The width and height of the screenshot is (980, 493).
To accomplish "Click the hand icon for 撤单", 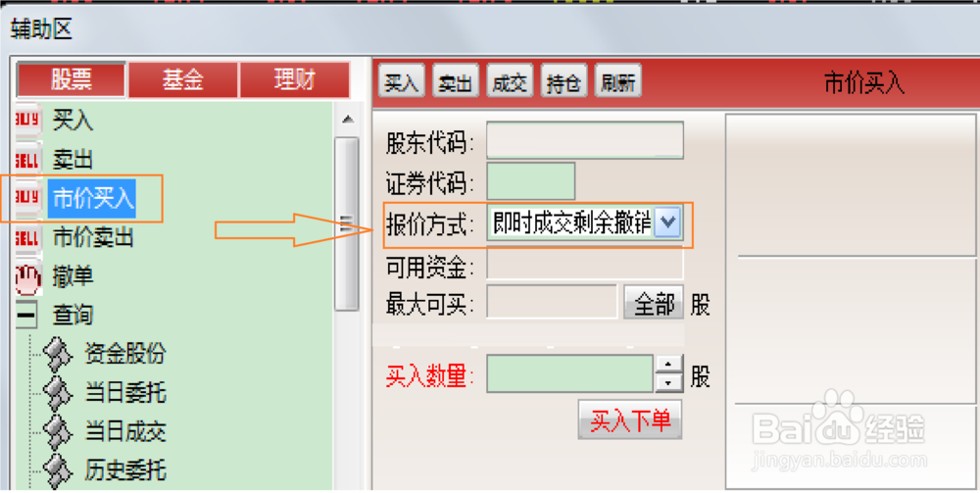I will pos(27,278).
